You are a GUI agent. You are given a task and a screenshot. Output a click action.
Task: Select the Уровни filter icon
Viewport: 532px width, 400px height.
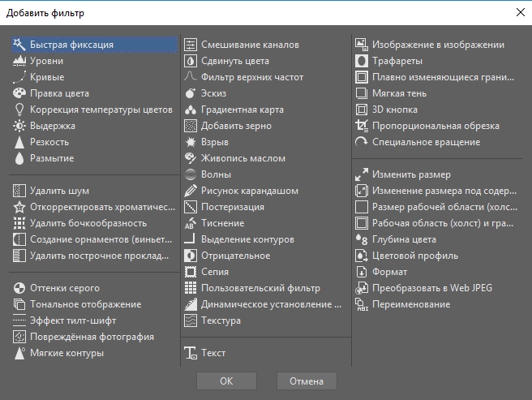click(19, 61)
